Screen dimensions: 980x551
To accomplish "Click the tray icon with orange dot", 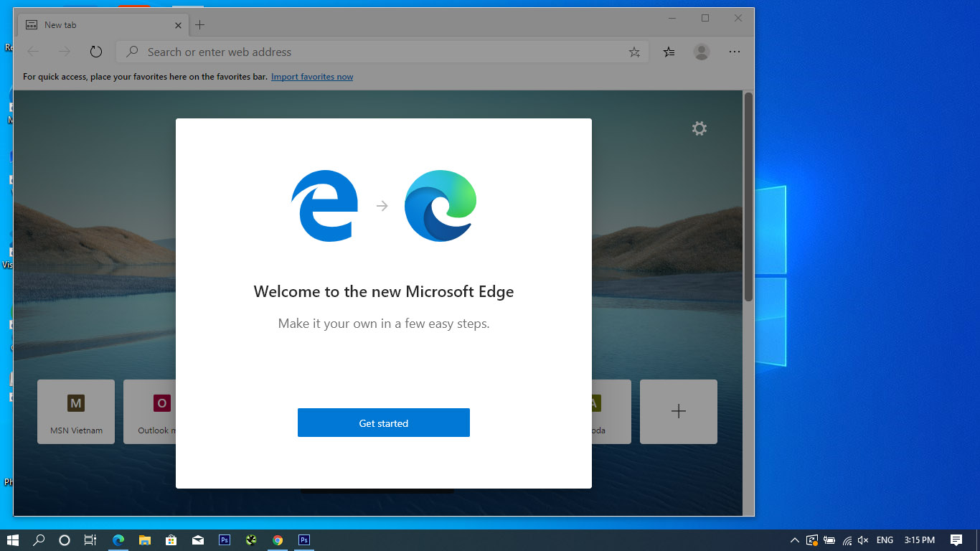I will [811, 540].
